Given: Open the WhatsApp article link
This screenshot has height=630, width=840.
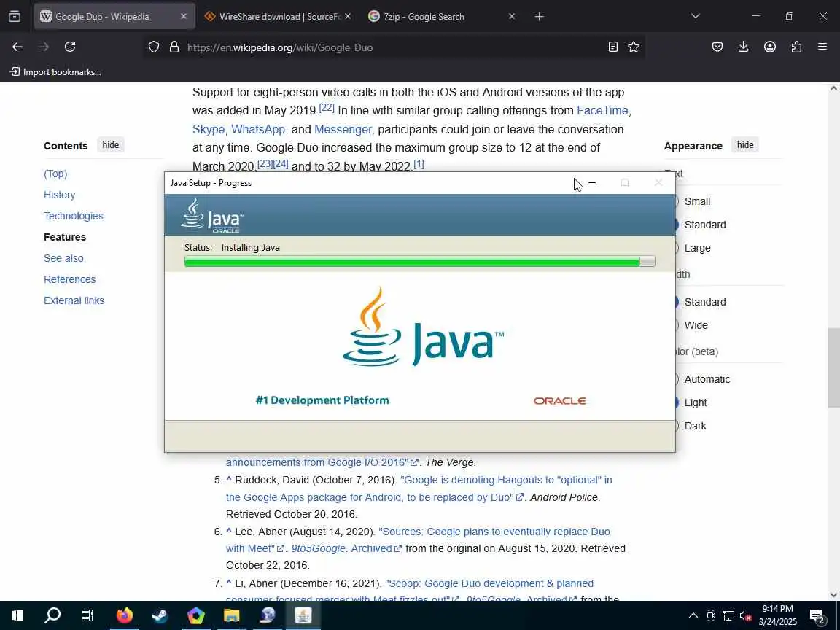Looking at the screenshot, I should click(257, 129).
